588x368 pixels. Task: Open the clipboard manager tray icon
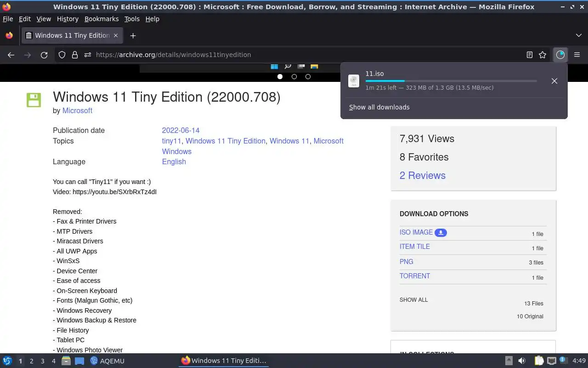[x=539, y=361]
